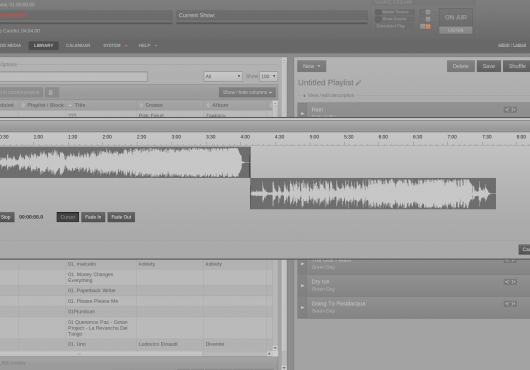This screenshot has height=370, width=530.
Task: Click the Show Source disconnect icon
Action: 378,19
